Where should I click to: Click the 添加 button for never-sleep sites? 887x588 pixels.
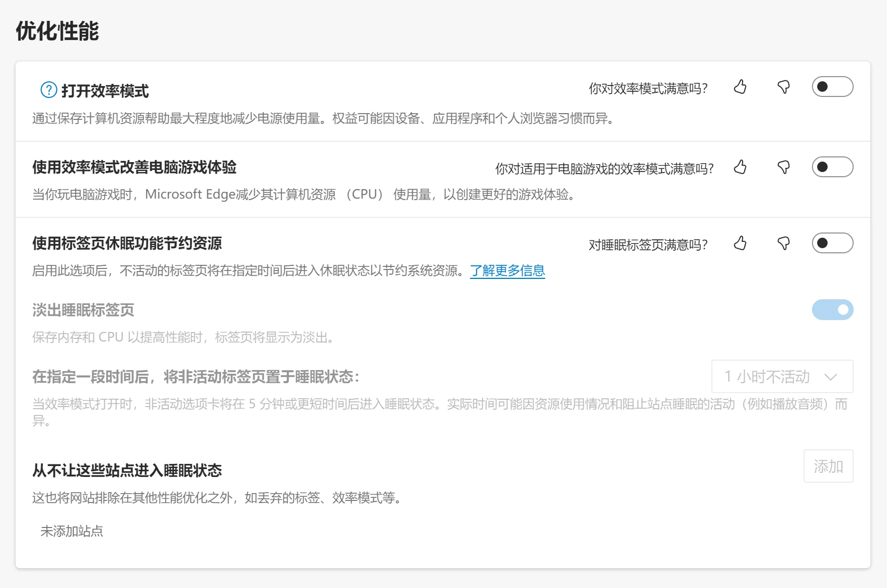pyautogui.click(x=828, y=466)
